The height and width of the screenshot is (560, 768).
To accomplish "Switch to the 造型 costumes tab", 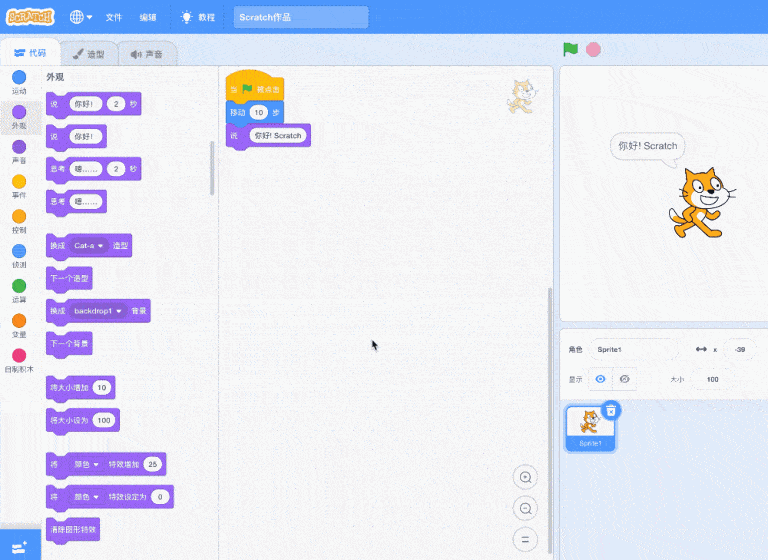I will (x=88, y=54).
